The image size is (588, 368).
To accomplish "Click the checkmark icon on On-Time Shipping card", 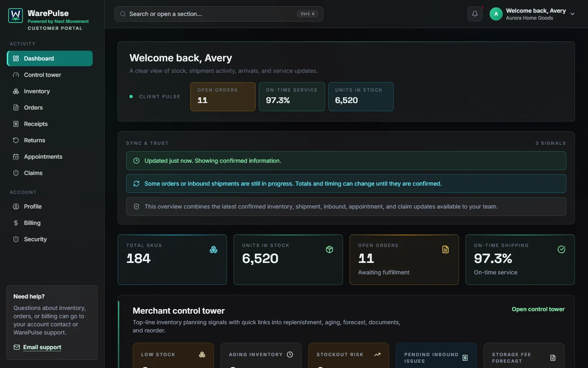I will 561,249.
